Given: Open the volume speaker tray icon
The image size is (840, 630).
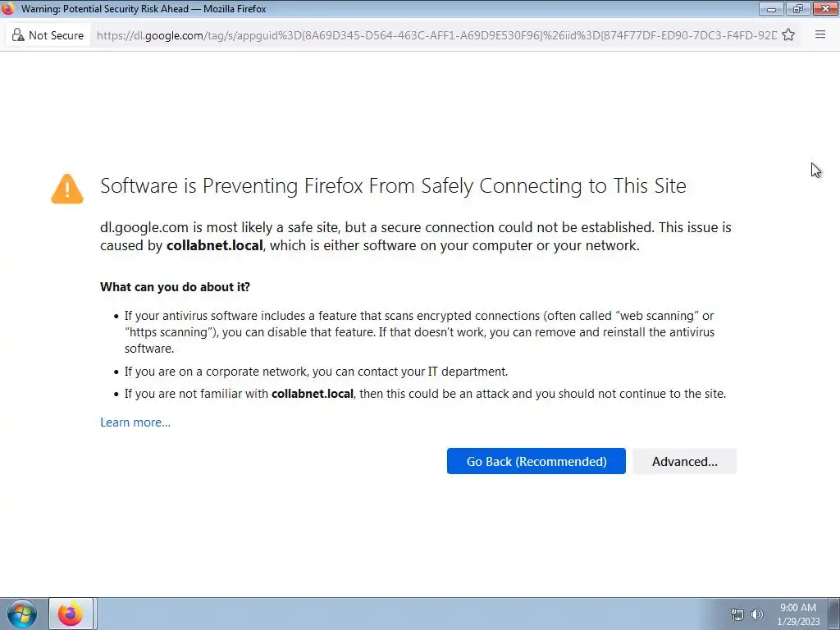Looking at the screenshot, I should pos(757,614).
